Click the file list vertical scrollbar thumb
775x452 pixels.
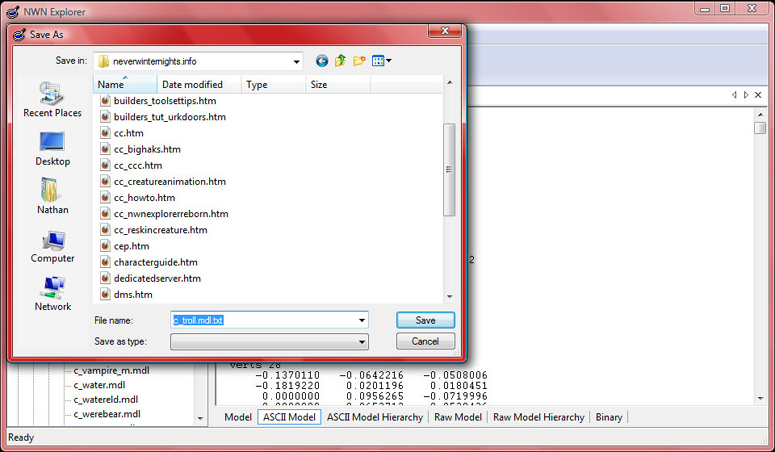[x=449, y=170]
